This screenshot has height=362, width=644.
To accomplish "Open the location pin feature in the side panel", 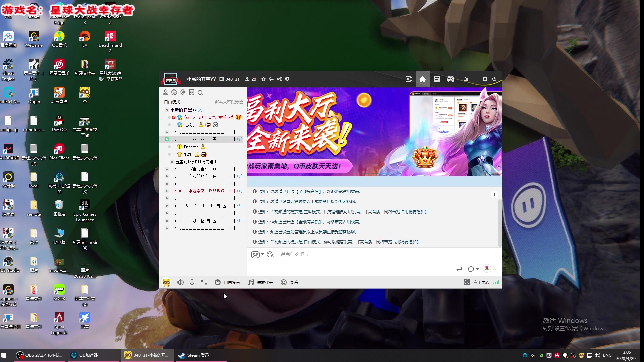I will (x=183, y=92).
